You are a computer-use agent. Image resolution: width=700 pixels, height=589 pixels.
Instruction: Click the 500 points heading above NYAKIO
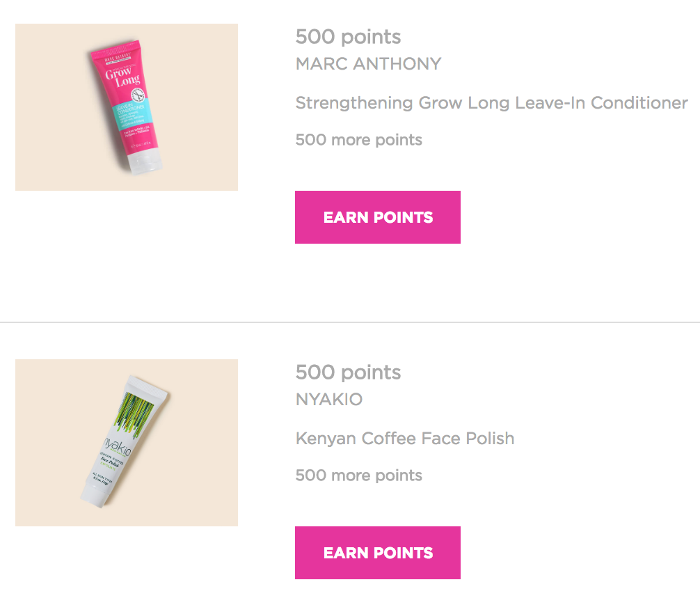click(x=348, y=372)
